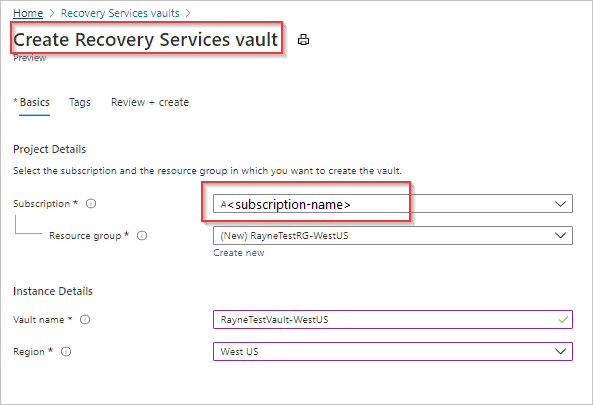Viewport: 593px width, 405px height.
Task: Click the Instance Details heading
Action: tap(53, 291)
